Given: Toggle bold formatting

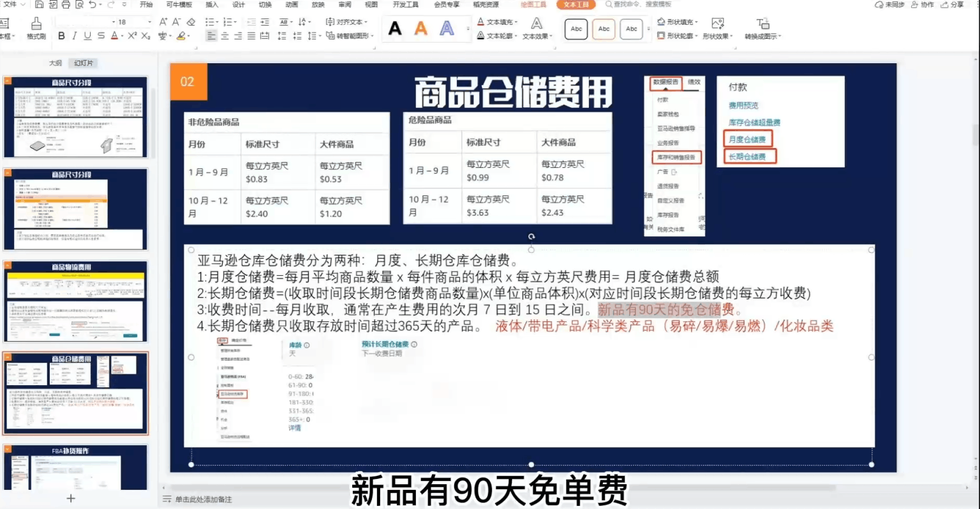Looking at the screenshot, I should (61, 36).
